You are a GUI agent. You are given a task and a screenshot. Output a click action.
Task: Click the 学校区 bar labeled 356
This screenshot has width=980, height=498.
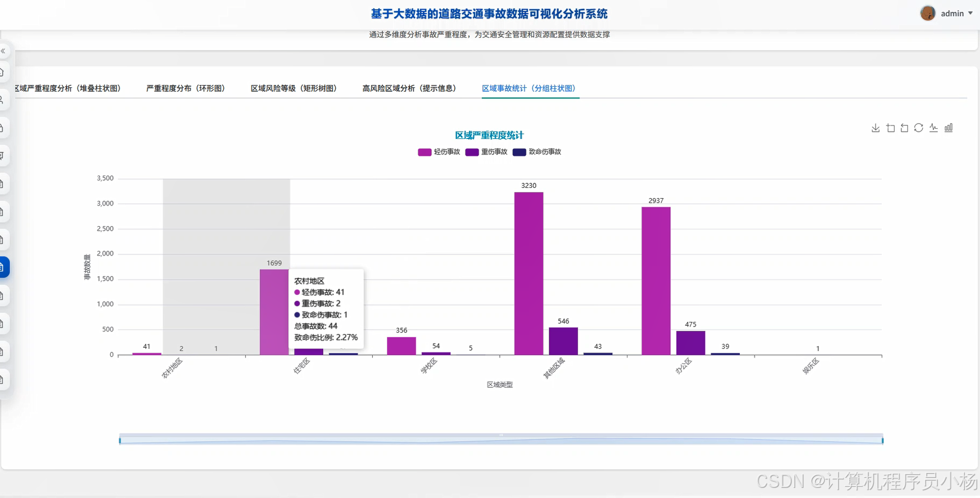[x=401, y=346]
